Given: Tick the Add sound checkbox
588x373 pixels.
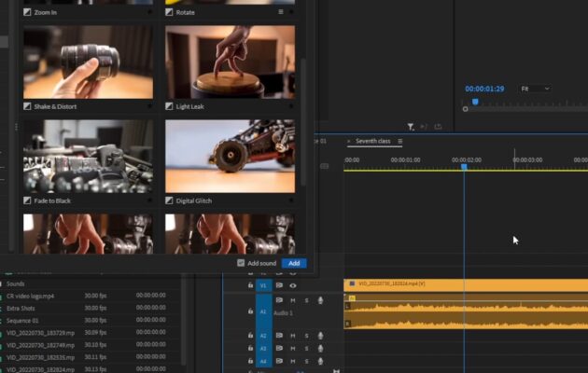Looking at the screenshot, I should pyautogui.click(x=241, y=263).
